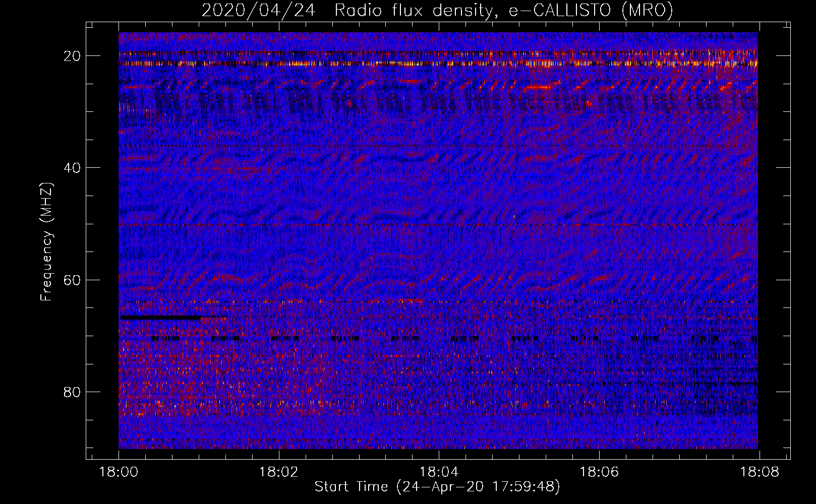Click the 20 MHz frequency tick label
This screenshot has width=816, height=504.
click(x=73, y=56)
